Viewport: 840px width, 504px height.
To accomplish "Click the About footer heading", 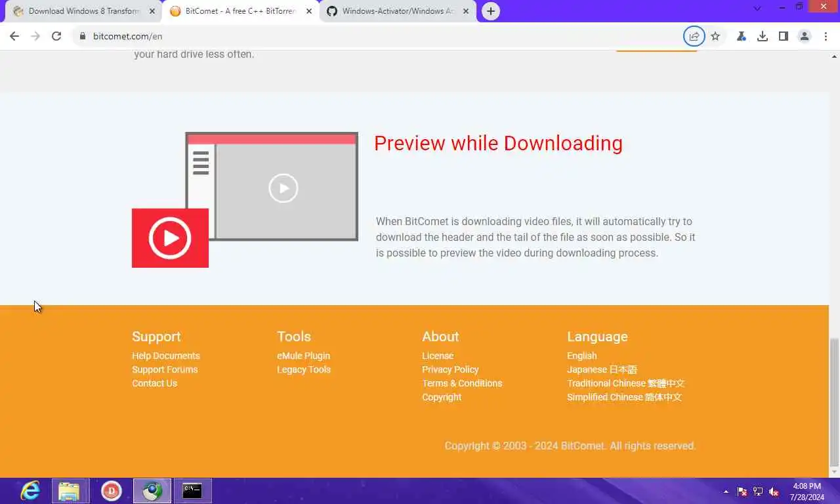I will [440, 336].
